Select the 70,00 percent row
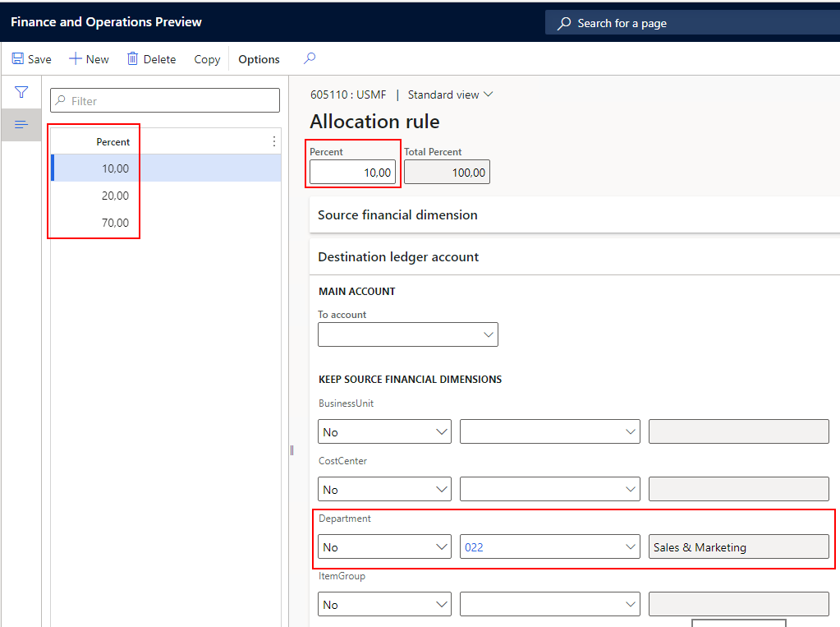The image size is (840, 627). point(115,223)
